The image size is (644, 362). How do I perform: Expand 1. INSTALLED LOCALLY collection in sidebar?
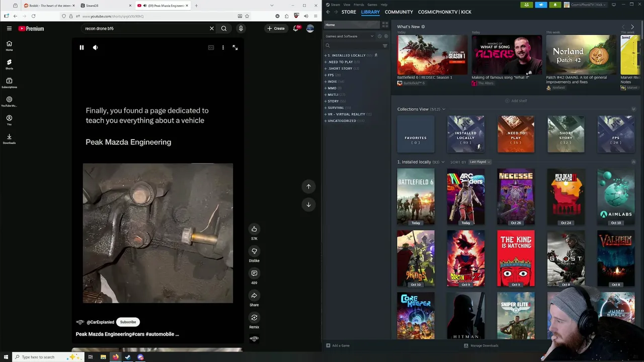tap(326, 55)
